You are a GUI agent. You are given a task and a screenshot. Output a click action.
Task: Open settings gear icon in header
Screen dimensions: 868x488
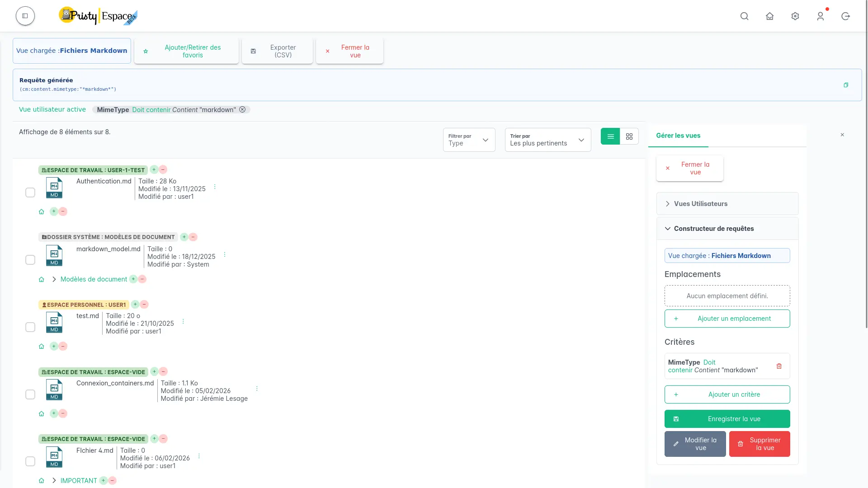795,16
